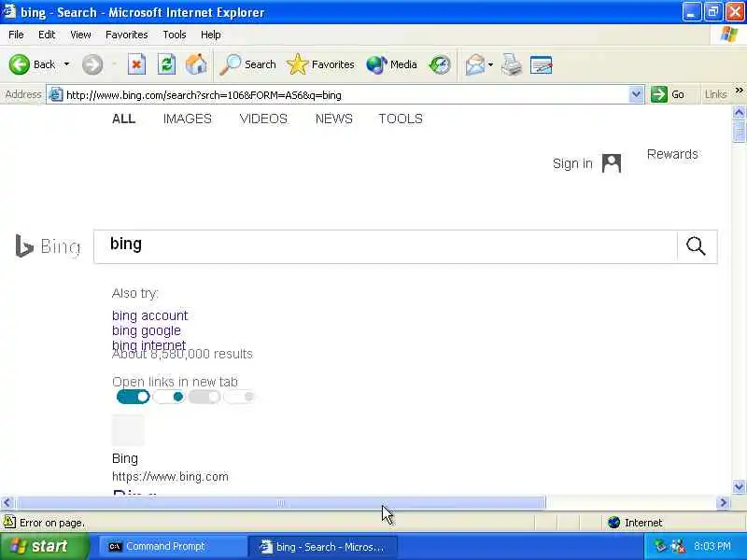Click the horizontal scrollbar right arrow

click(x=723, y=502)
